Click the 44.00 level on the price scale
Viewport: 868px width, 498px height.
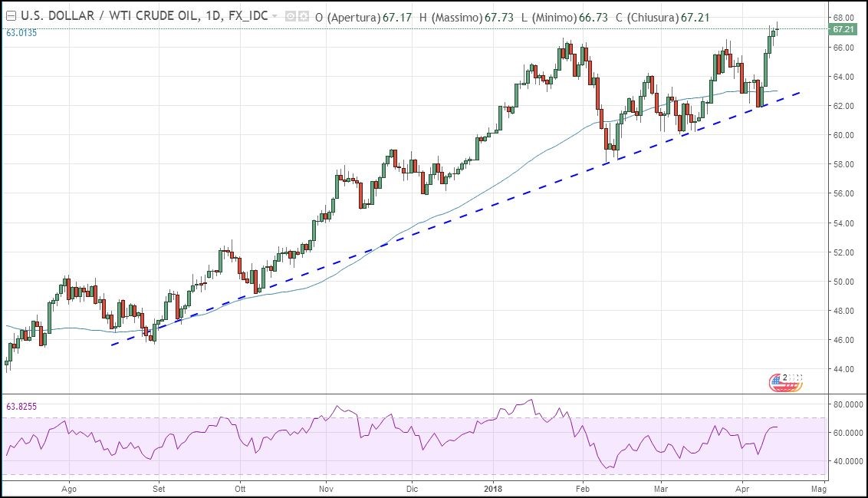843,369
